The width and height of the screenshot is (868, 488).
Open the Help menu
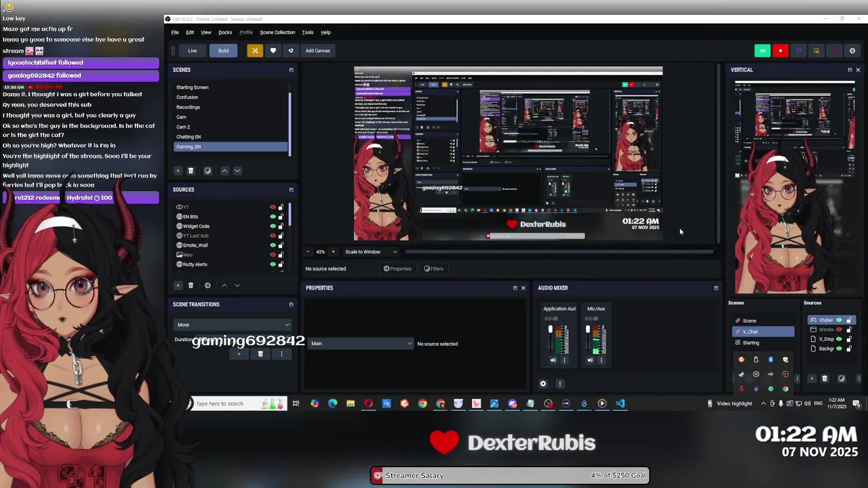325,33
